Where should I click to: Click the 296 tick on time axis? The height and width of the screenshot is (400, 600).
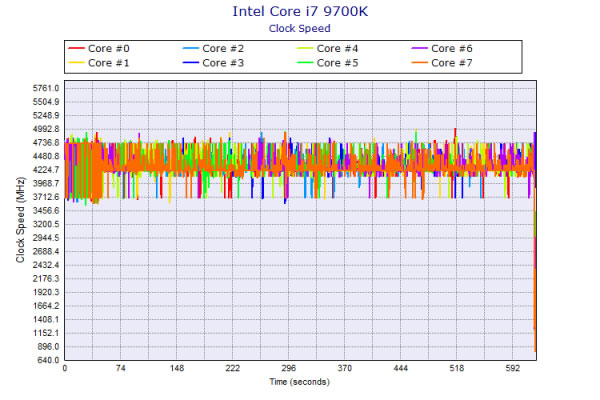(289, 368)
